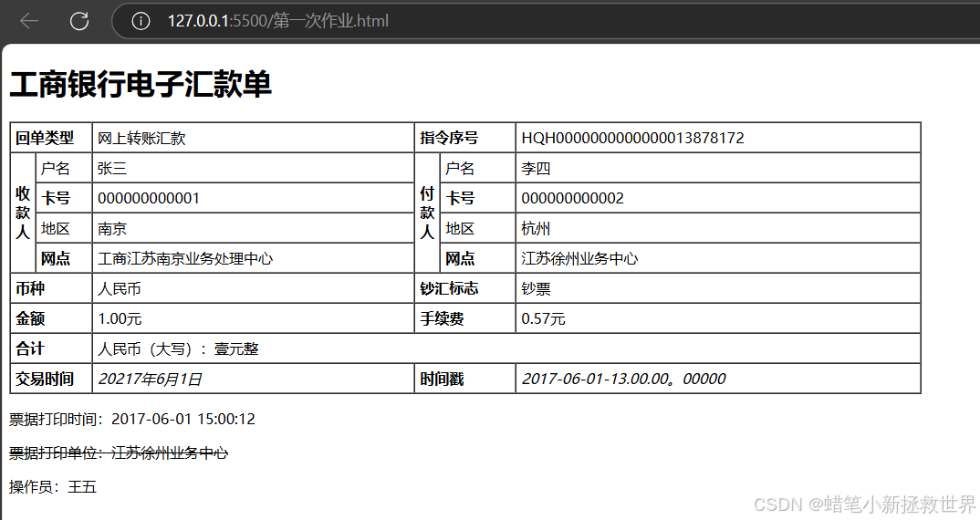Select the line 票据打印时间：2017-06-01 15:00:12
The width and height of the screenshot is (980, 520).
(x=132, y=419)
